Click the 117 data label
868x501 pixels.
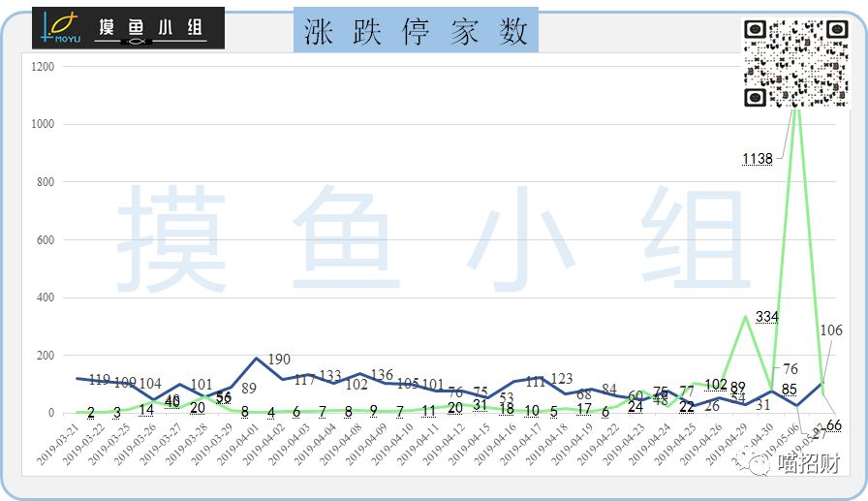point(304,380)
